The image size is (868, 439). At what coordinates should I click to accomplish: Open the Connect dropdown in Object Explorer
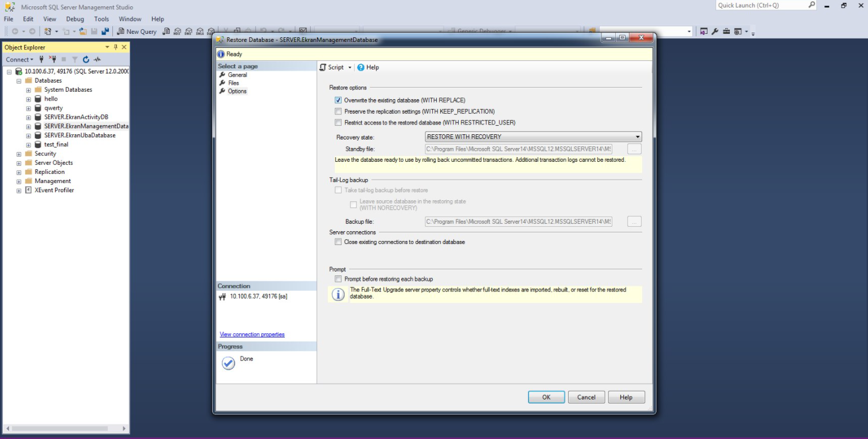[x=19, y=59]
